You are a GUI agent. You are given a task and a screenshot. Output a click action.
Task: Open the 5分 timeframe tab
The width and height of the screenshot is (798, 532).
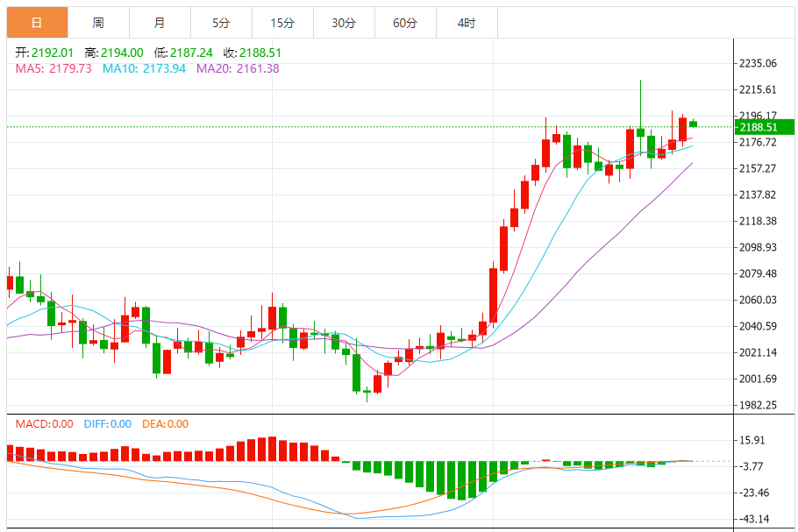221,23
